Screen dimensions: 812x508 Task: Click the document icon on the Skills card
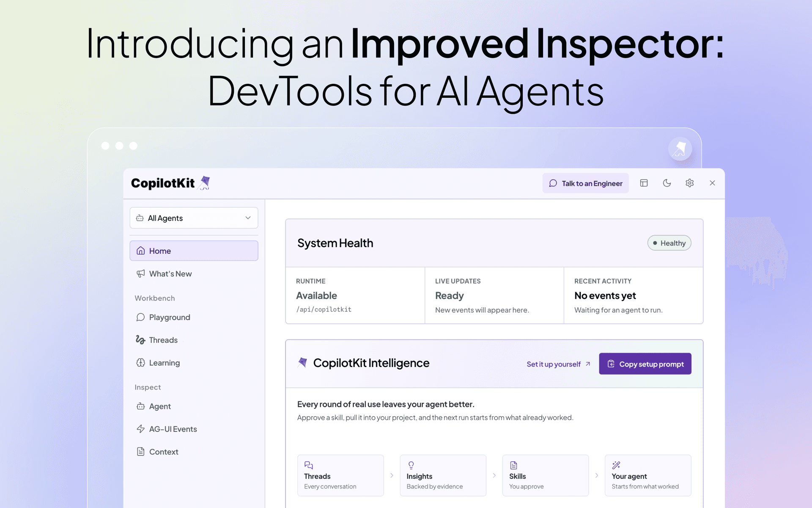(x=513, y=465)
